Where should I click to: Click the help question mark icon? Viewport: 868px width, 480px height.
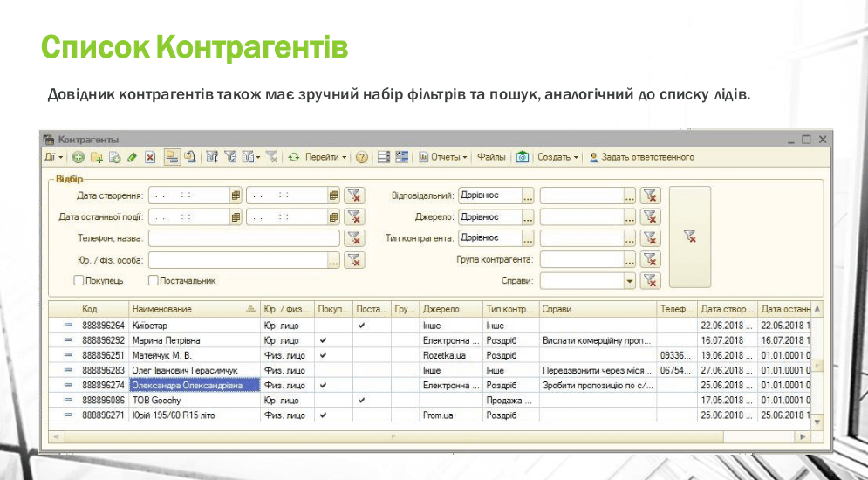click(x=361, y=158)
